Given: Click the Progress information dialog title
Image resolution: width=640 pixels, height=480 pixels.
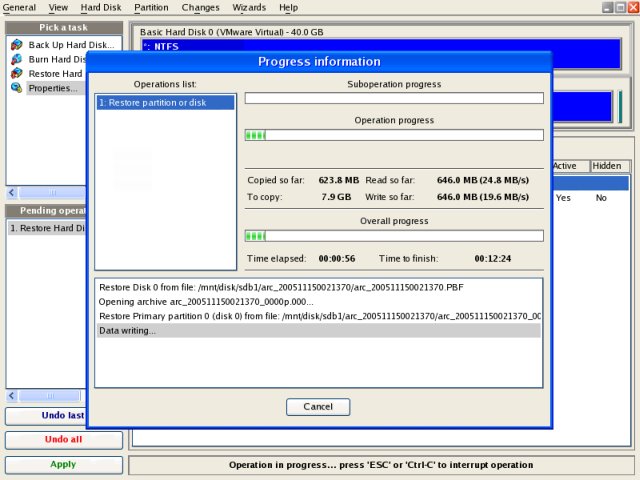Looking at the screenshot, I should 319,62.
